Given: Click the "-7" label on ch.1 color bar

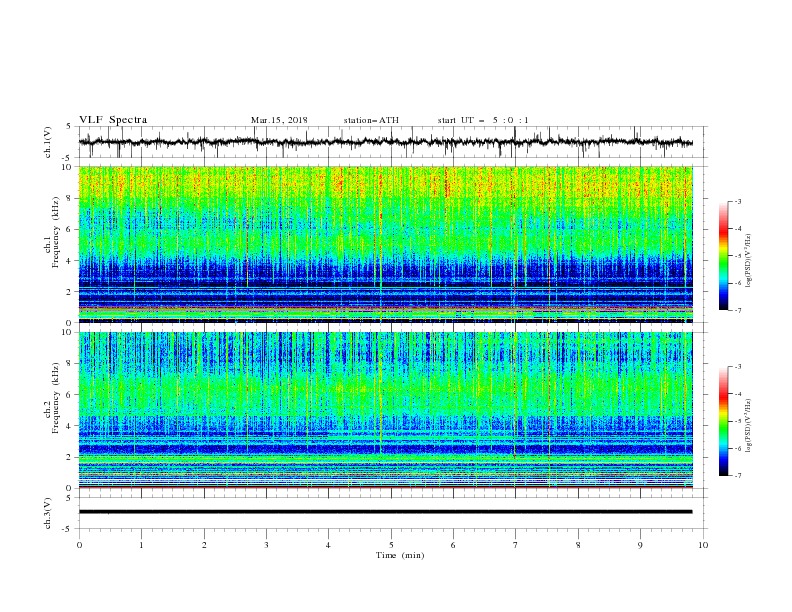Looking at the screenshot, I should tap(738, 310).
